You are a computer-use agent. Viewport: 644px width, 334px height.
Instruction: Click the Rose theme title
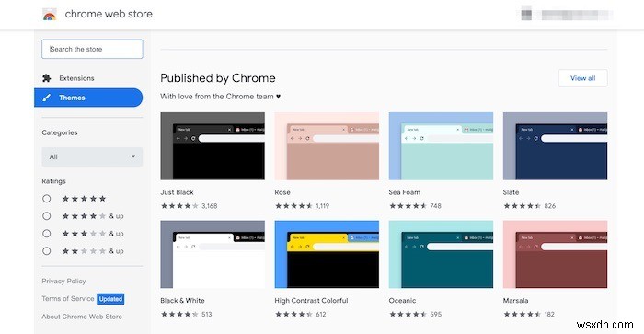(x=282, y=192)
